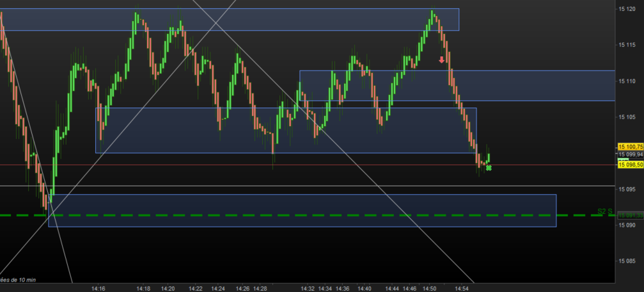Select the yellow 15 098,50 price tag

pos(631,165)
